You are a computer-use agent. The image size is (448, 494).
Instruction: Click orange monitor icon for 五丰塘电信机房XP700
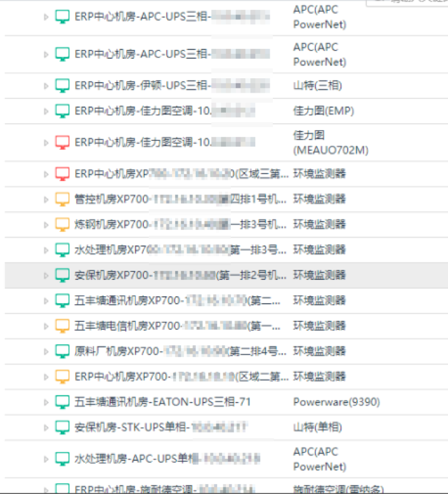pyautogui.click(x=63, y=326)
